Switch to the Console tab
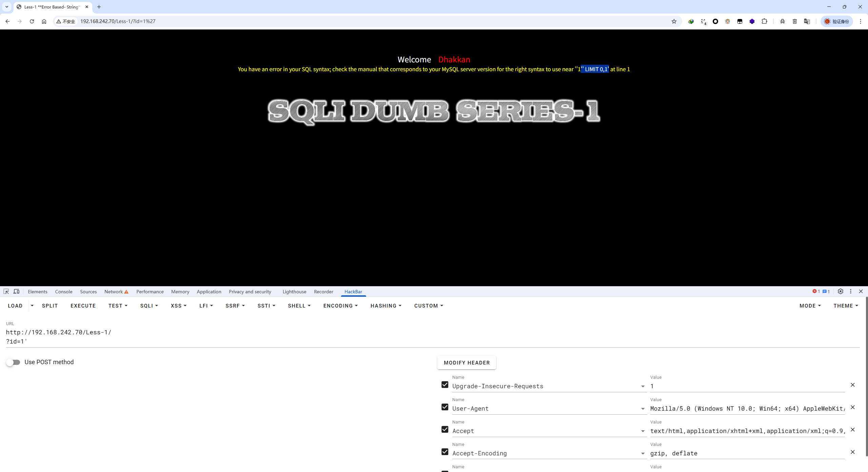 point(64,292)
